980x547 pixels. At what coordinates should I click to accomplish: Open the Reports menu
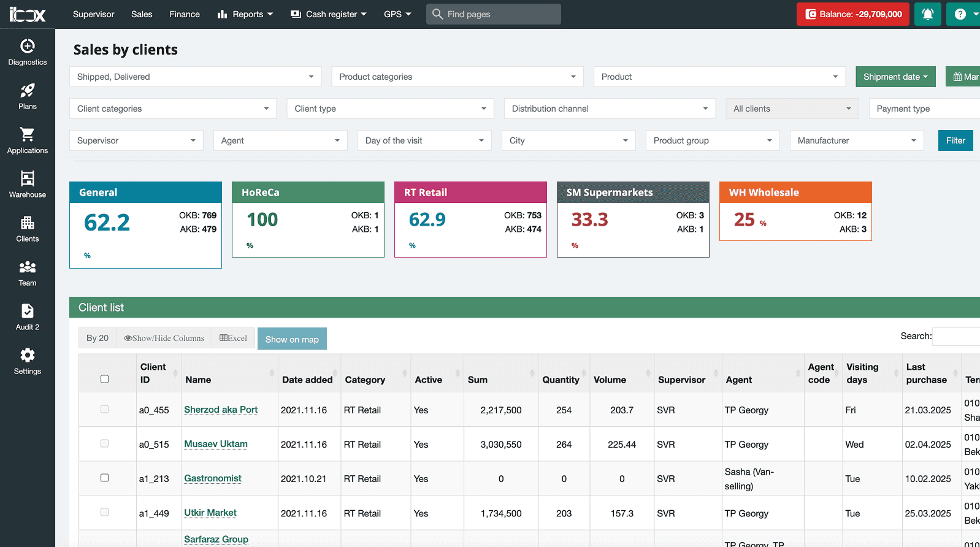coord(245,14)
